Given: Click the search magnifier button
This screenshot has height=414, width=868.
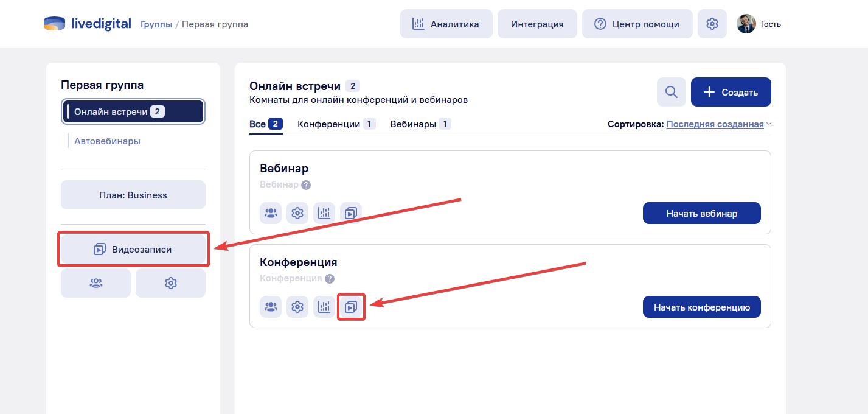Looking at the screenshot, I should [671, 92].
